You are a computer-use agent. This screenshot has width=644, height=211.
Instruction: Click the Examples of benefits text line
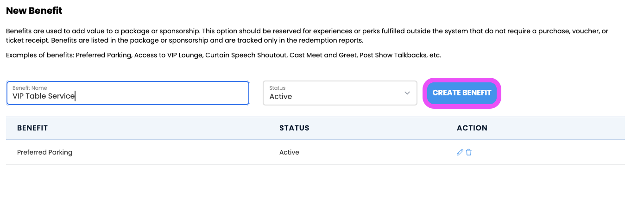223,55
